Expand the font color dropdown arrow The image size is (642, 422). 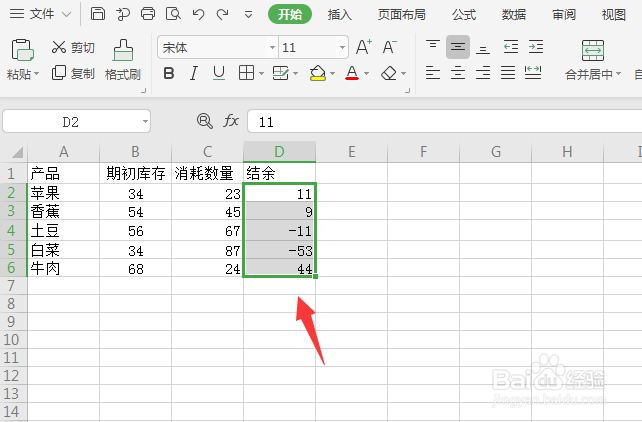click(x=366, y=74)
